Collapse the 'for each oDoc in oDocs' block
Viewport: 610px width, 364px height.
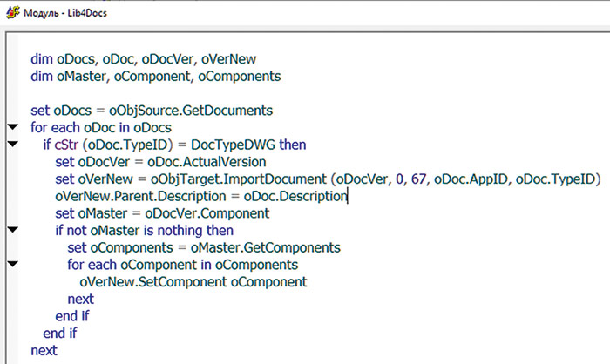[x=13, y=127]
